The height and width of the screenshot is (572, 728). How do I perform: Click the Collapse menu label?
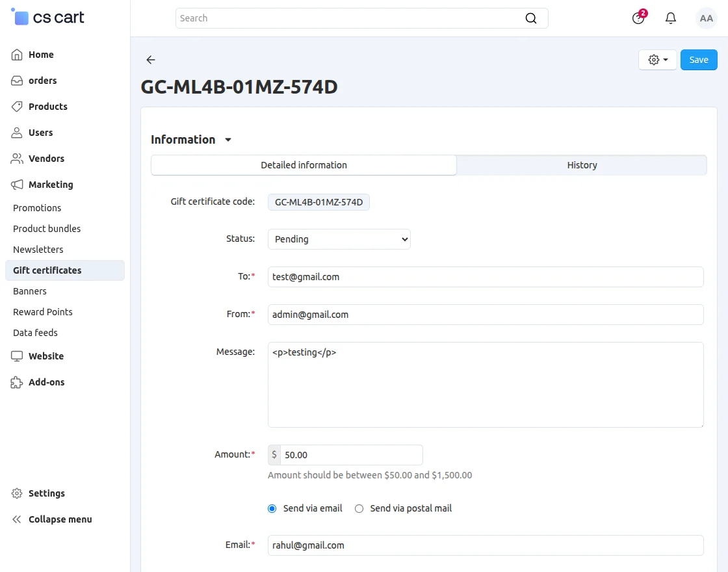[x=60, y=519]
